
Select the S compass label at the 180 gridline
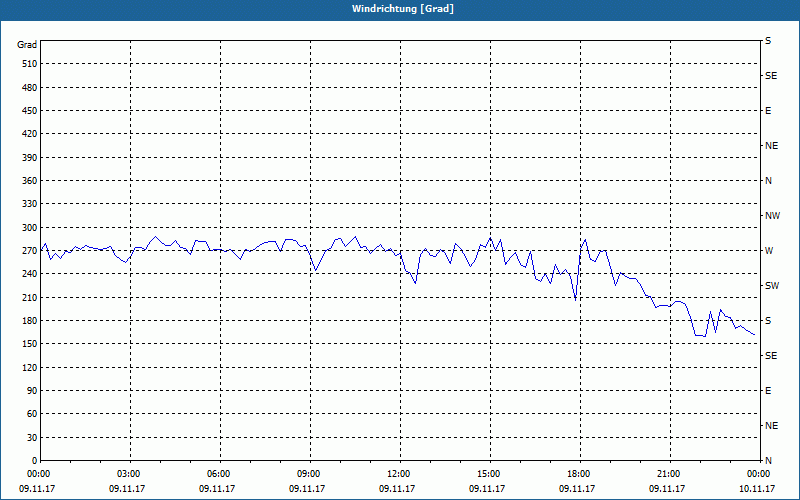768,321
